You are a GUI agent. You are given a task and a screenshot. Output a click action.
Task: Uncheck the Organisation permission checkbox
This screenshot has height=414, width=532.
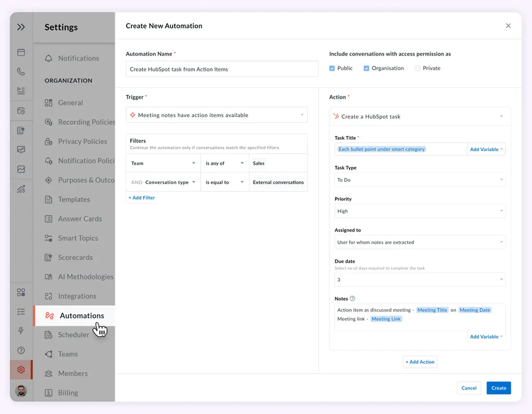pos(366,68)
